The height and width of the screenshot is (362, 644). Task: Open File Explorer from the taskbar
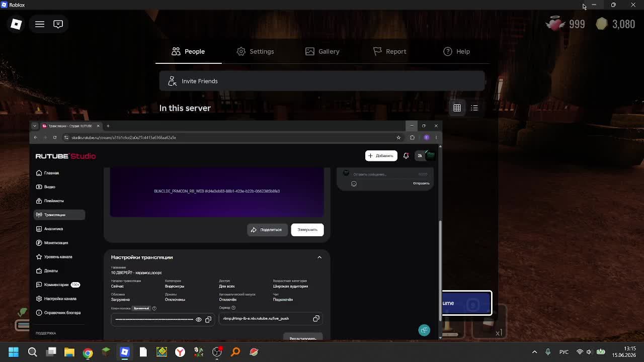(69, 352)
